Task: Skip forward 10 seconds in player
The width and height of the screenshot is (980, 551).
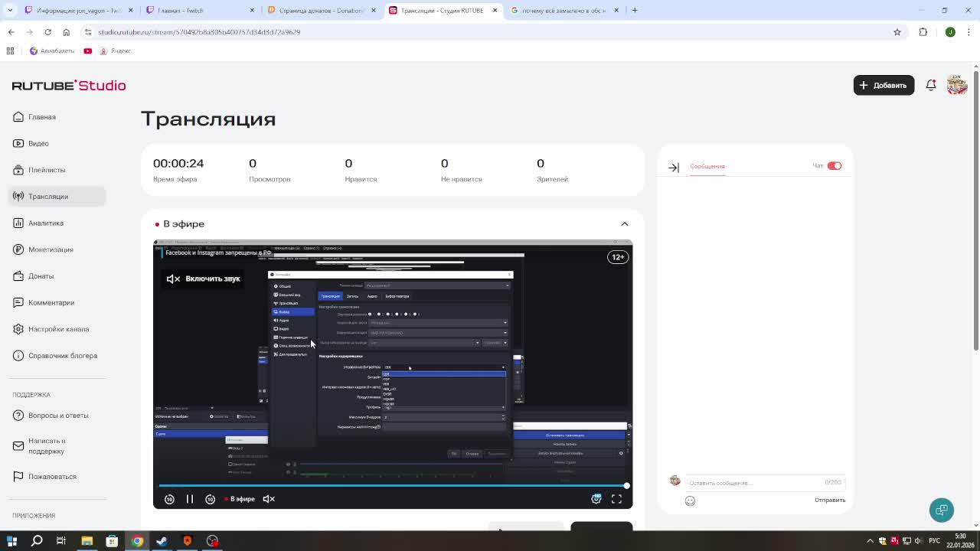Action: coord(210,499)
